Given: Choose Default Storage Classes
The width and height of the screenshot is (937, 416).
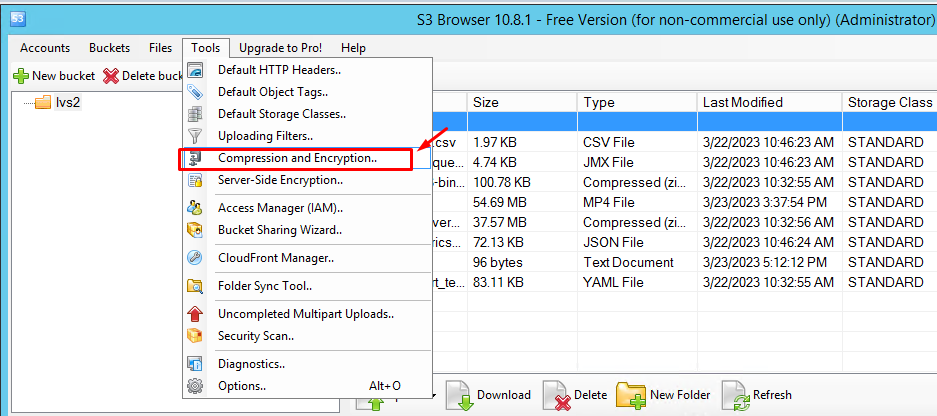Looking at the screenshot, I should tap(307, 114).
